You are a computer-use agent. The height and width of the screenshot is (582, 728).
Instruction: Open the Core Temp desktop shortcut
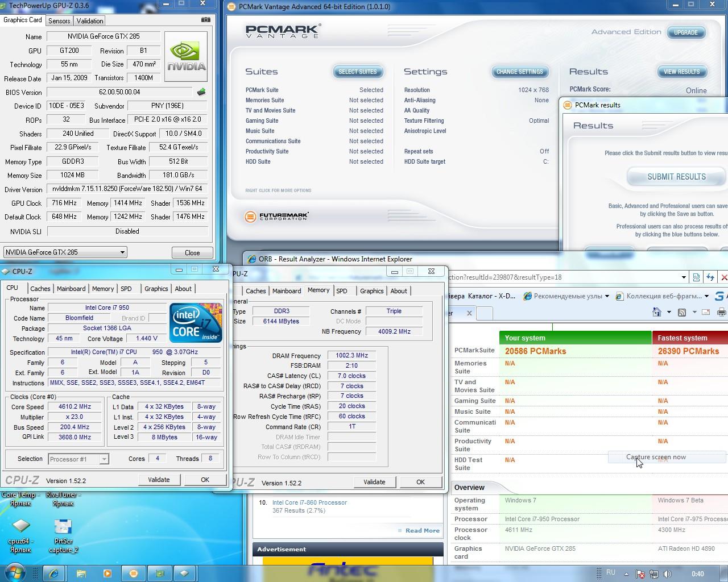pos(19,498)
